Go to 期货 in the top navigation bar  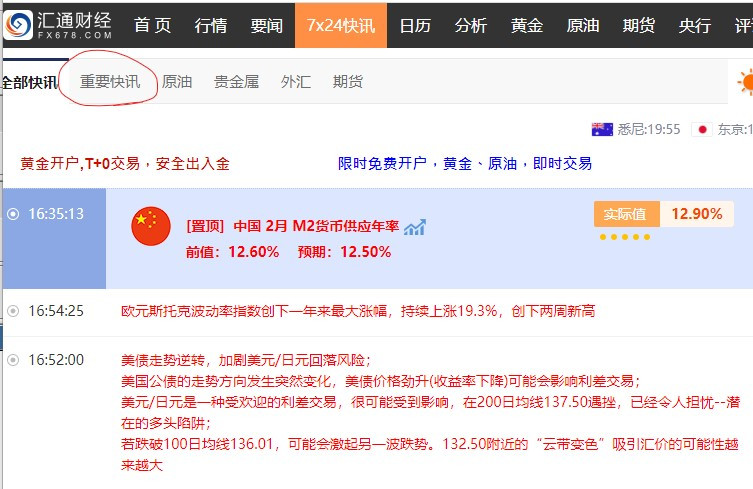click(639, 25)
